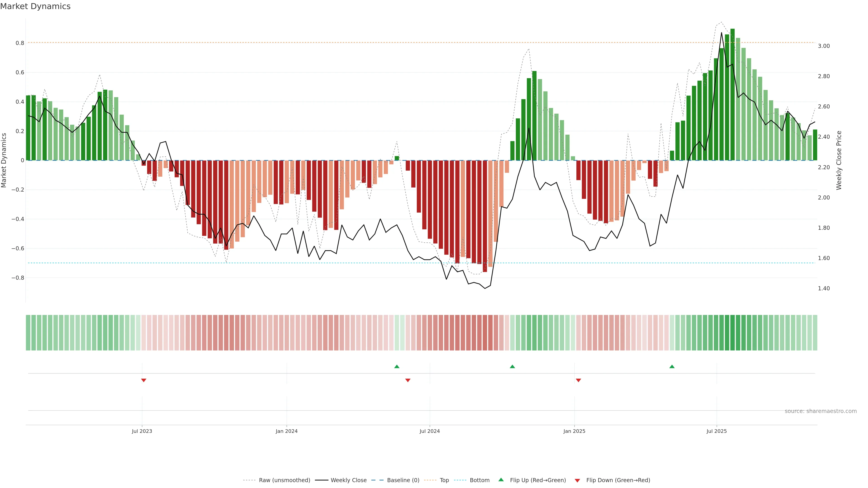Toggle the Weekly Close legend entry
The width and height of the screenshot is (868, 488).
(x=348, y=480)
